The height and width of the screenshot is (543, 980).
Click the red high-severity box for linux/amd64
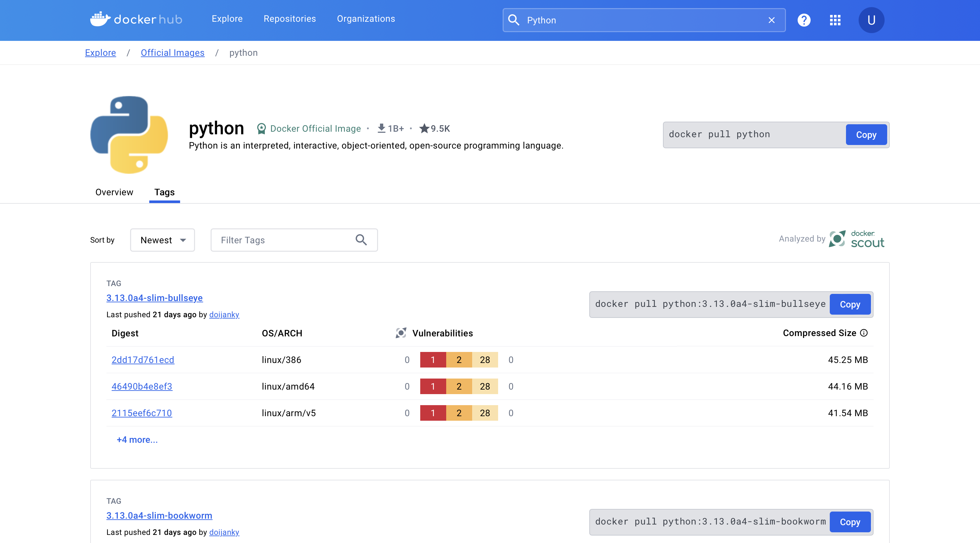[433, 386]
